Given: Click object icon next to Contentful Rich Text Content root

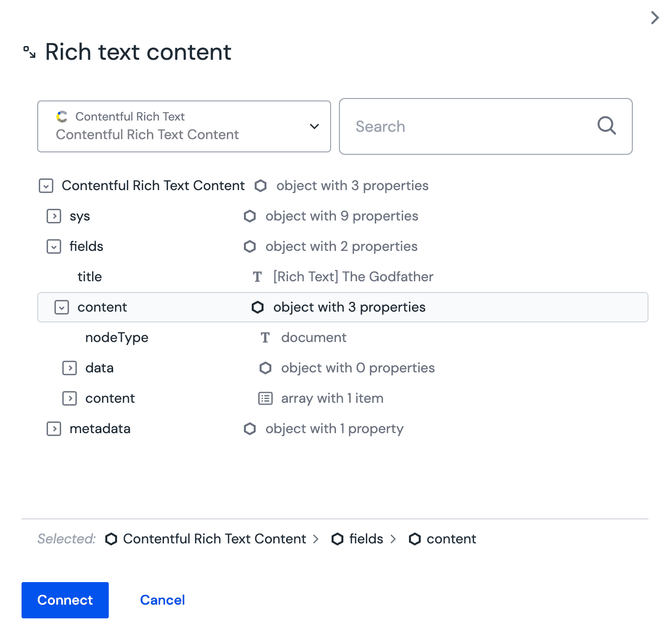Looking at the screenshot, I should (x=261, y=186).
